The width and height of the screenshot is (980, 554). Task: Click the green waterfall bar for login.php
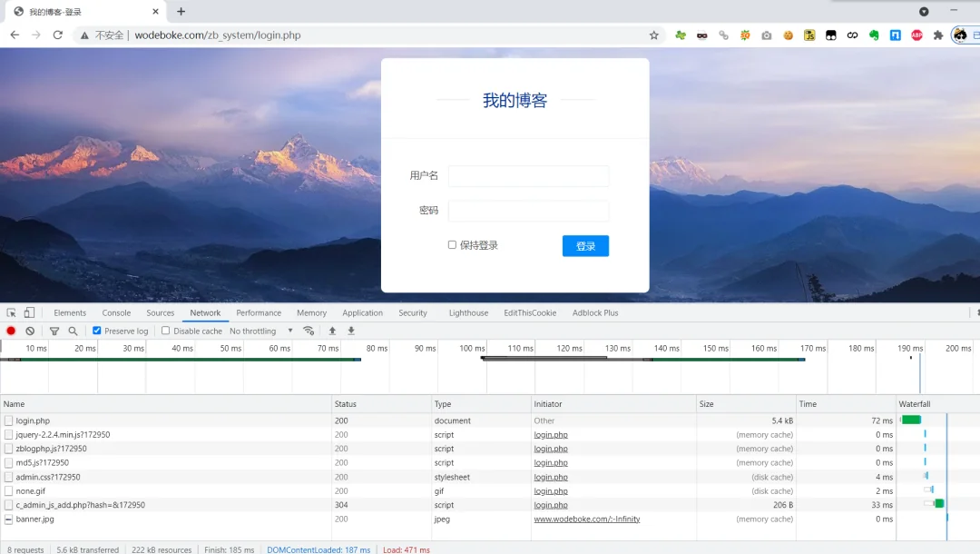tap(911, 420)
